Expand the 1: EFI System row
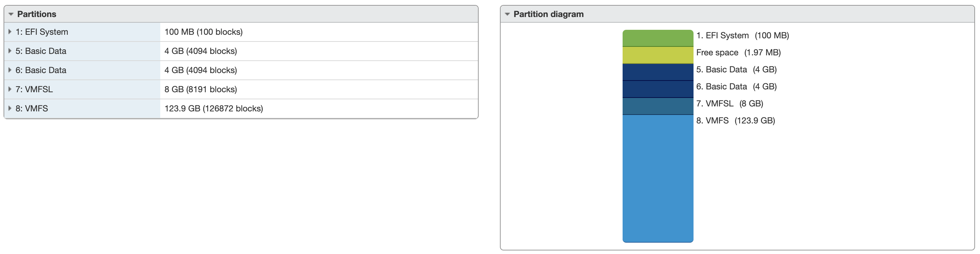Screen dimensions: 980x254 pos(10,32)
